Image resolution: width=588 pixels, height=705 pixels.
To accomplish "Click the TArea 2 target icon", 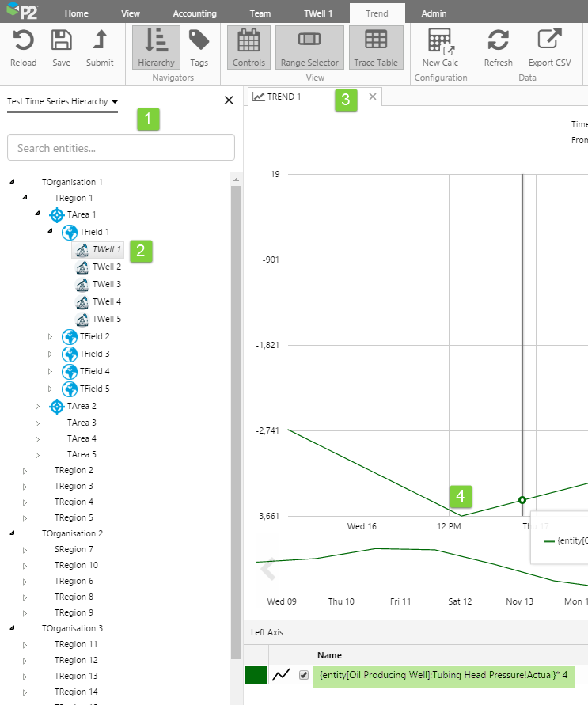I will click(x=57, y=407).
